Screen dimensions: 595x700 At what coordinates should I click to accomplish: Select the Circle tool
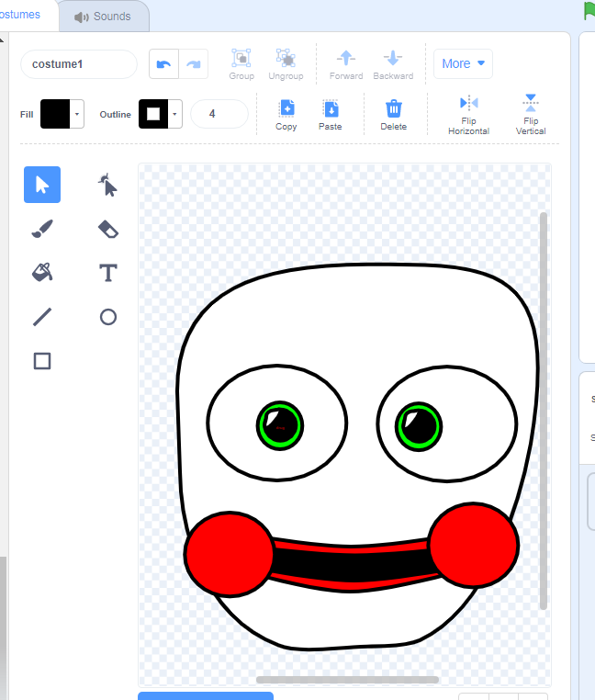(x=107, y=317)
